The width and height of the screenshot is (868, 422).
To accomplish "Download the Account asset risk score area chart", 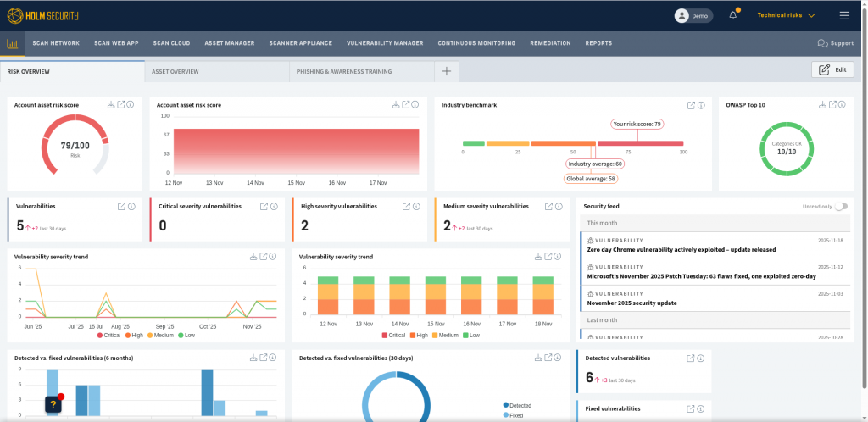I will tap(396, 104).
